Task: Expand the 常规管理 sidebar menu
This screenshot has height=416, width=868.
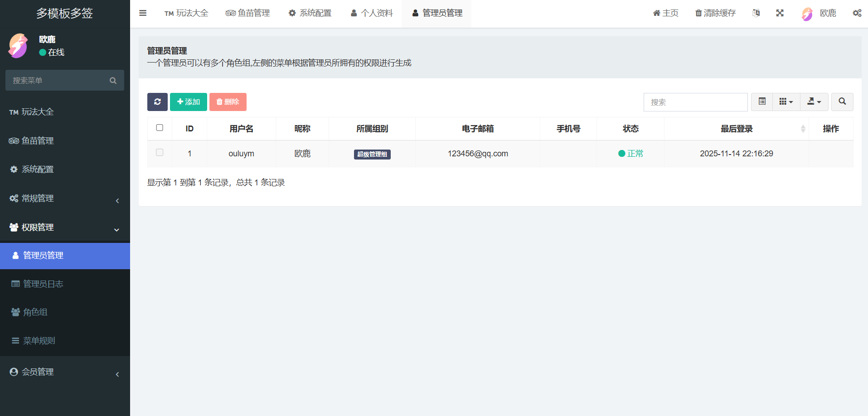Action: coord(65,198)
